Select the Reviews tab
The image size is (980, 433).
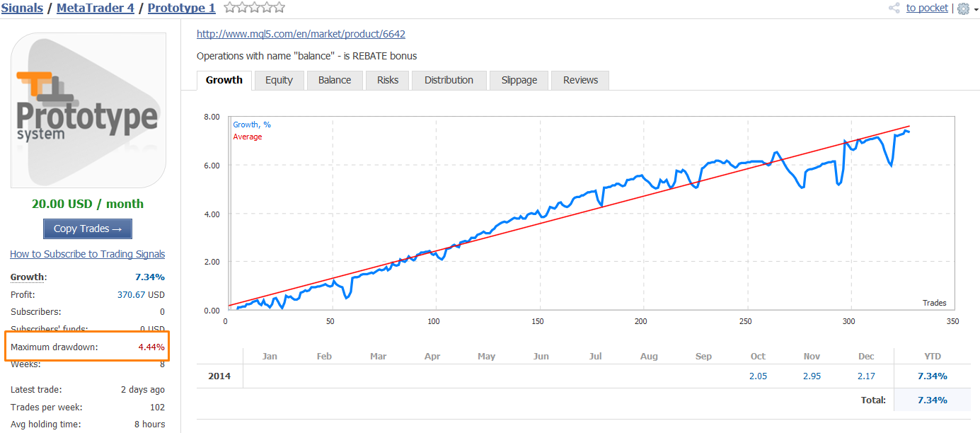coord(580,80)
